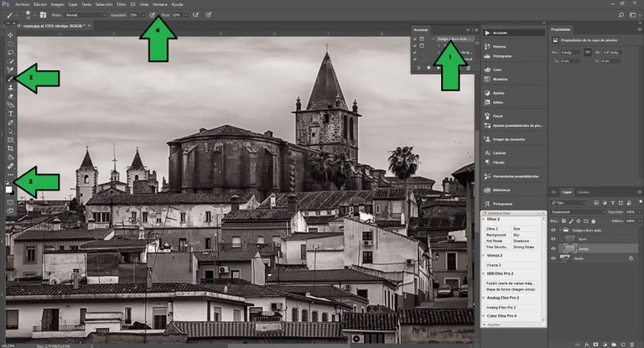
Task: Hide the Fondo layer
Action: (553, 258)
